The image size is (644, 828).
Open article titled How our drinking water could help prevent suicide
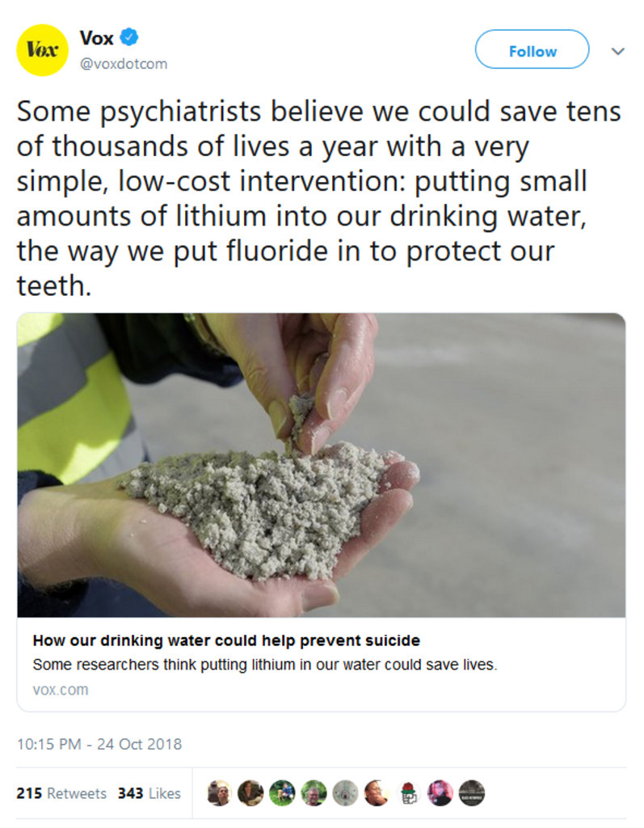pos(226,640)
